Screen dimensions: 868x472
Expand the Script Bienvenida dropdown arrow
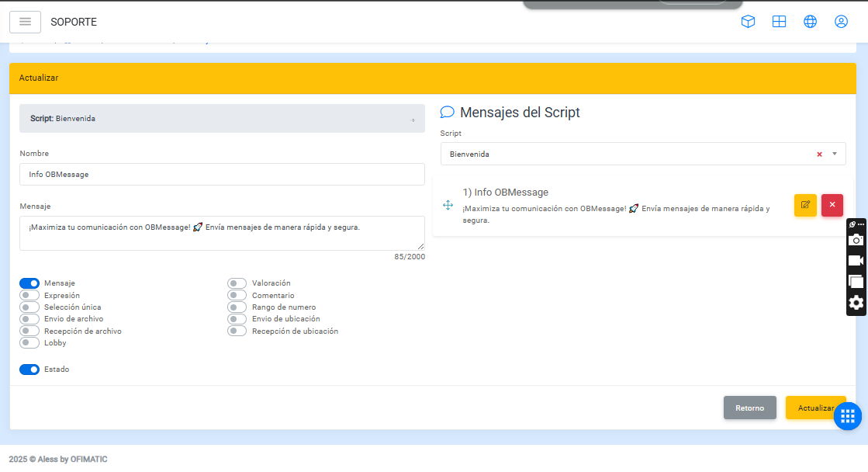(835, 154)
